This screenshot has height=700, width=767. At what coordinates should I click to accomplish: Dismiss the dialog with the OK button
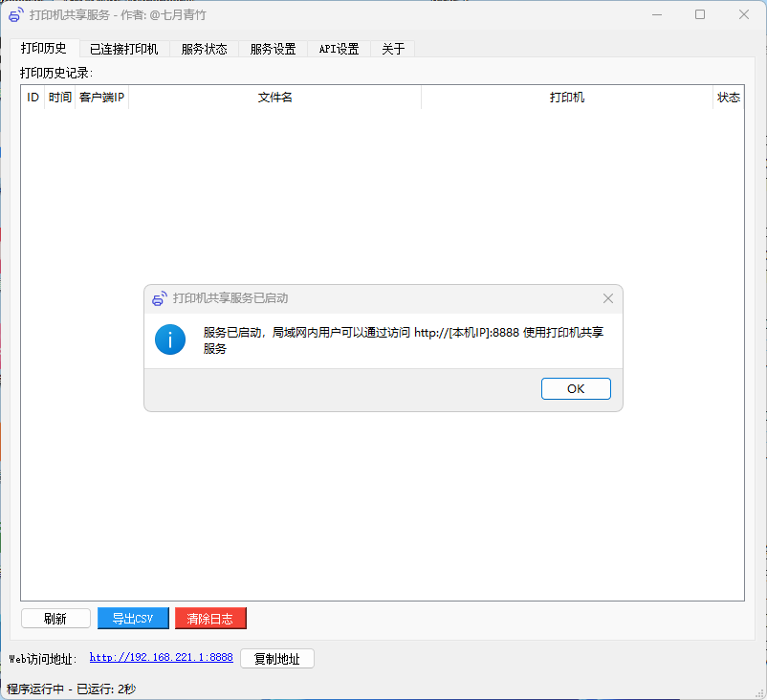(575, 388)
